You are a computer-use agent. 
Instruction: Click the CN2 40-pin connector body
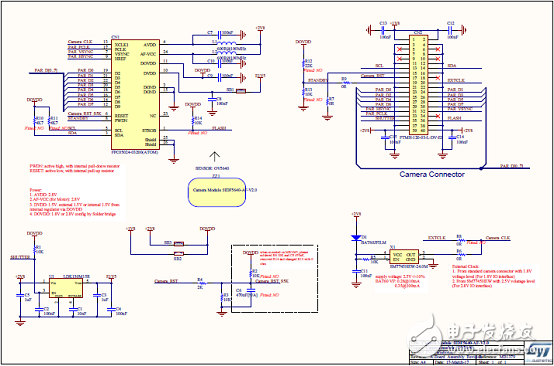click(x=419, y=83)
